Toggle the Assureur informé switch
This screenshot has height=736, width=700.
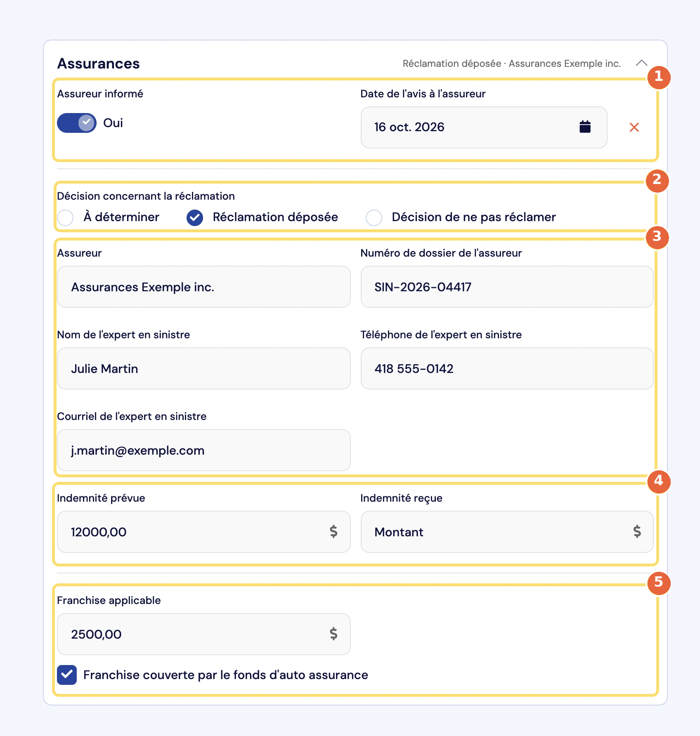[x=77, y=123]
